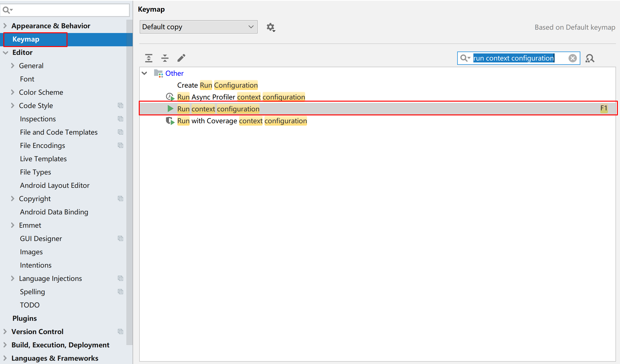
Task: Click the Collapse All toolbar icon
Action: [x=165, y=58]
